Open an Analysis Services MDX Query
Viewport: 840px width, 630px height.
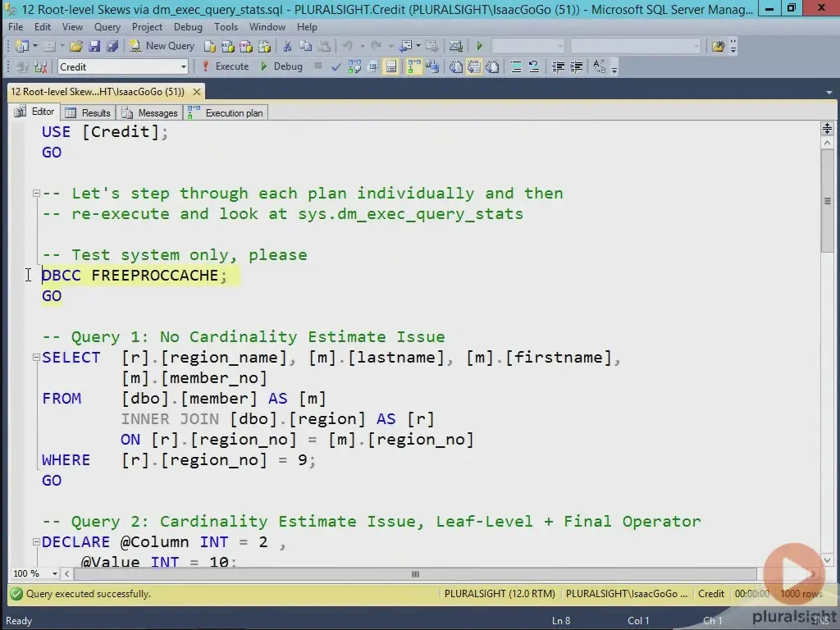228,46
